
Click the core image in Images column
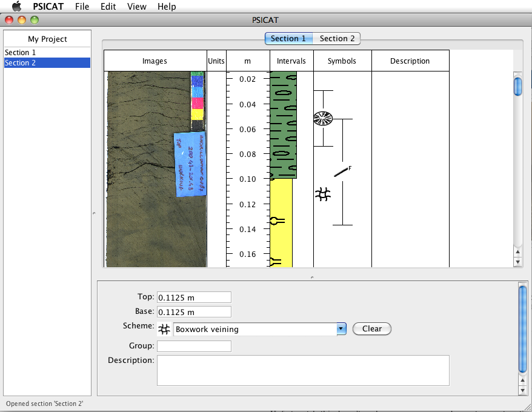[156, 169]
